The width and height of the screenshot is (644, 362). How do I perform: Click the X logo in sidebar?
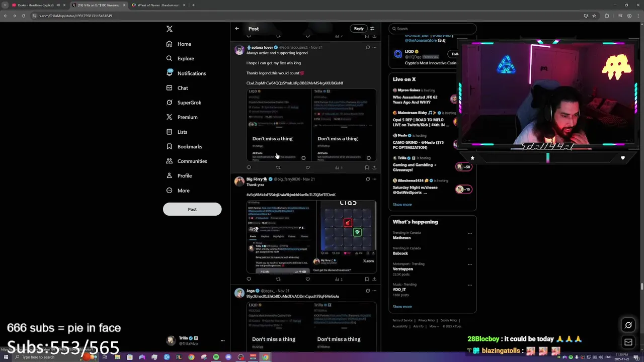(x=170, y=29)
